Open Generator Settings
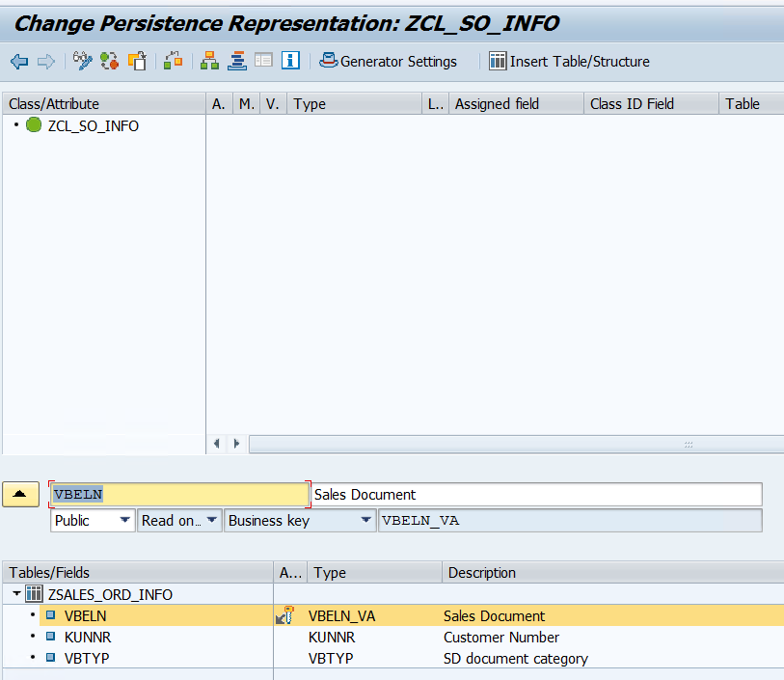The width and height of the screenshot is (784, 680). pyautogui.click(x=388, y=61)
